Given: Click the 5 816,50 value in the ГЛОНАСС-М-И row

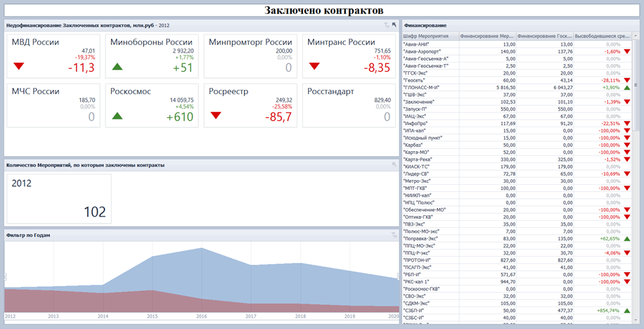Looking at the screenshot, I should tap(506, 87).
